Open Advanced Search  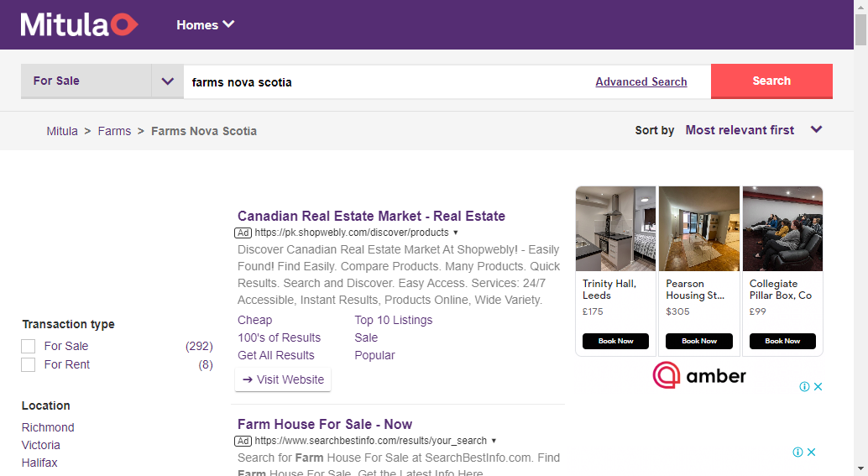coord(641,82)
